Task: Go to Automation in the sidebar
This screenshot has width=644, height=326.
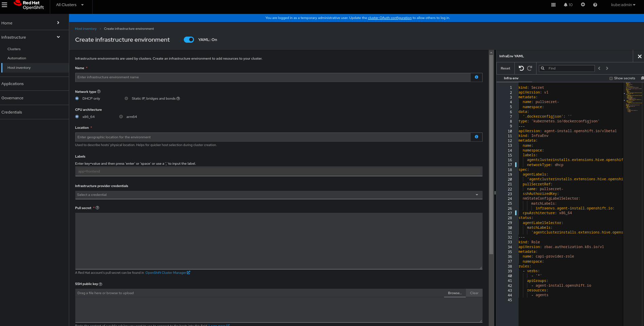Action: coord(17,58)
